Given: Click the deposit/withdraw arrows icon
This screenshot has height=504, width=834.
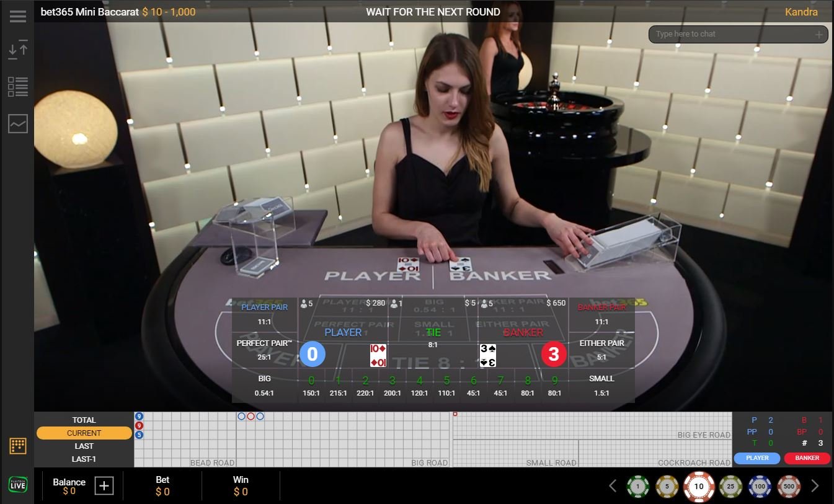Looking at the screenshot, I should [18, 50].
